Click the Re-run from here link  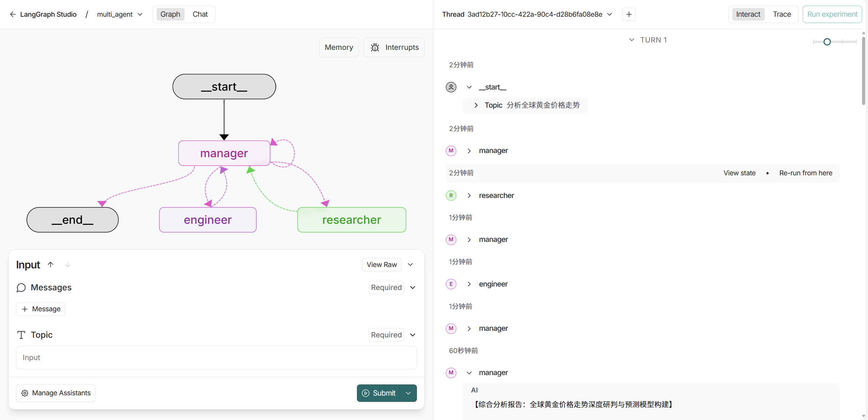(806, 173)
